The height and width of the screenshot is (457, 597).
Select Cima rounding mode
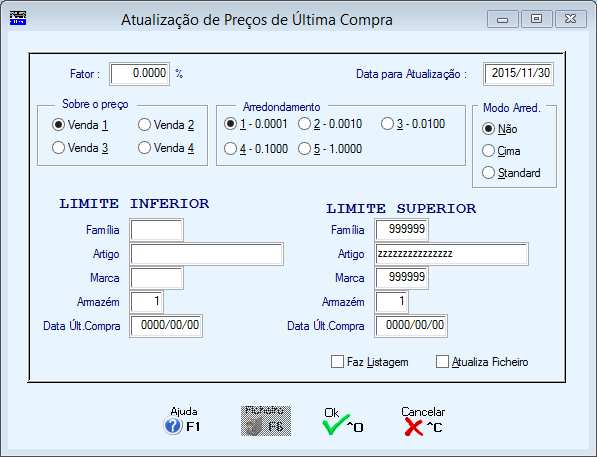click(x=488, y=151)
